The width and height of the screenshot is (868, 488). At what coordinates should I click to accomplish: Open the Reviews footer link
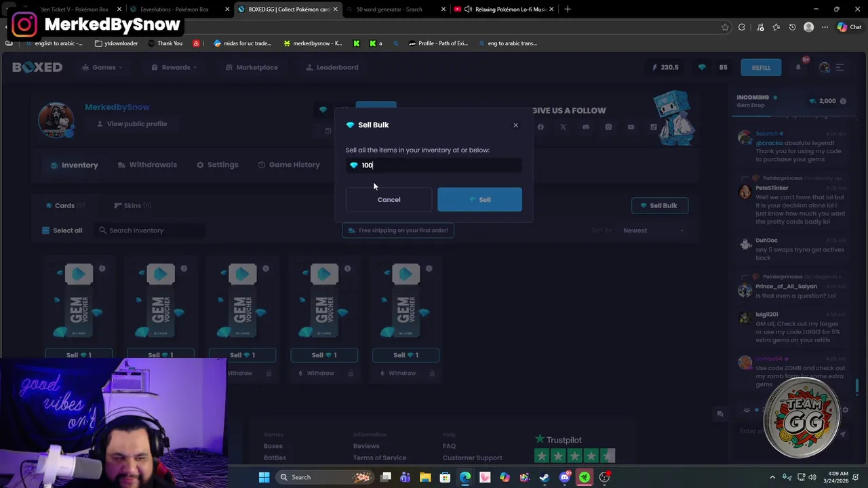click(366, 446)
